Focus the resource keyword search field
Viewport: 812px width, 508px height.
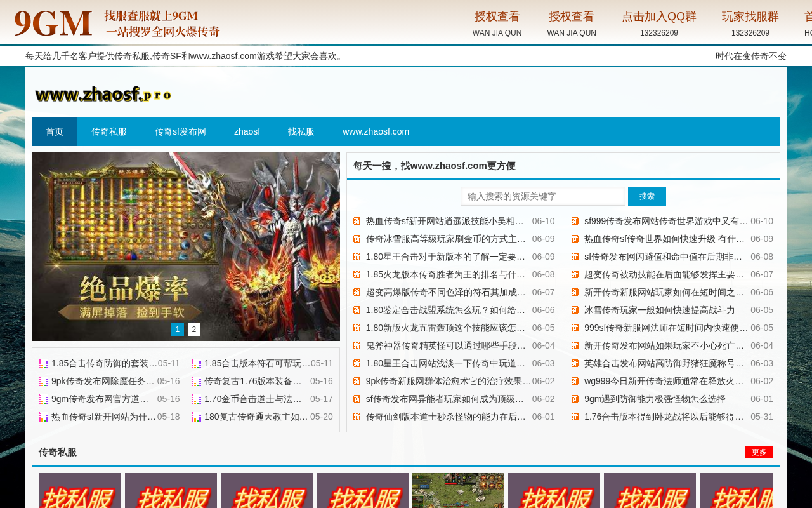point(543,196)
